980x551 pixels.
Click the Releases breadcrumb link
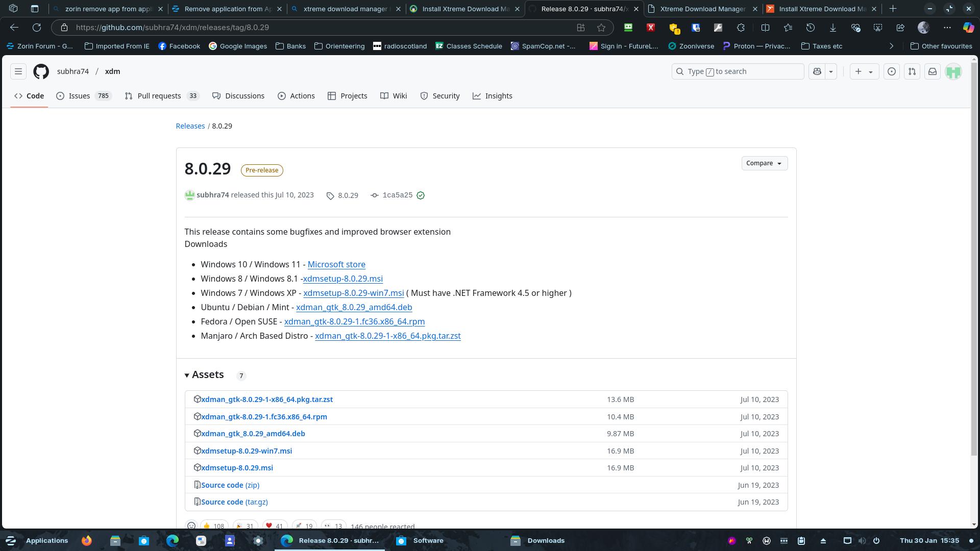coord(190,126)
